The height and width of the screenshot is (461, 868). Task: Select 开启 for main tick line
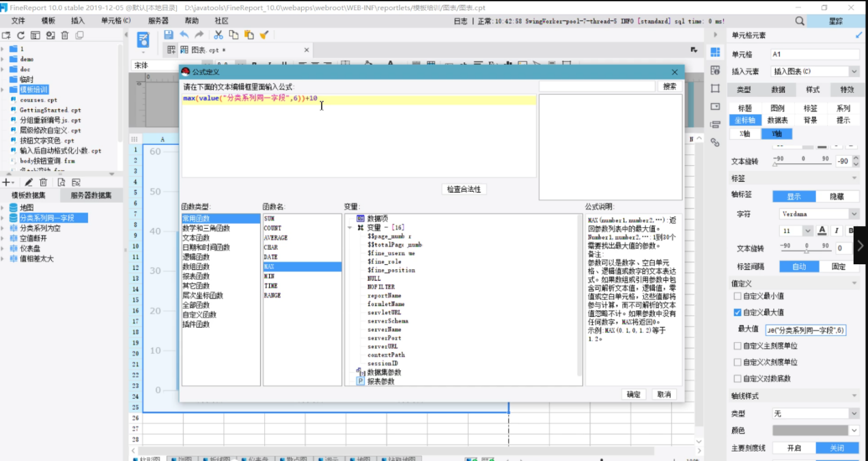tap(794, 448)
